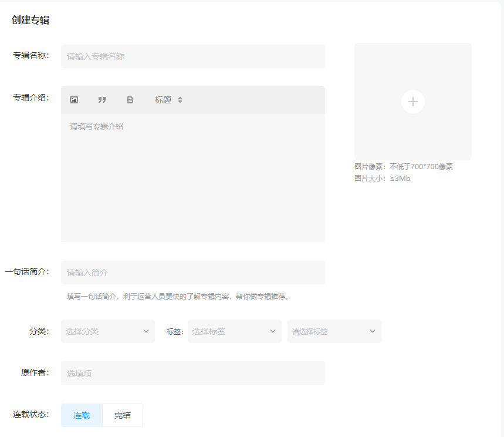Click the 专辑名称 field label

point(31,55)
